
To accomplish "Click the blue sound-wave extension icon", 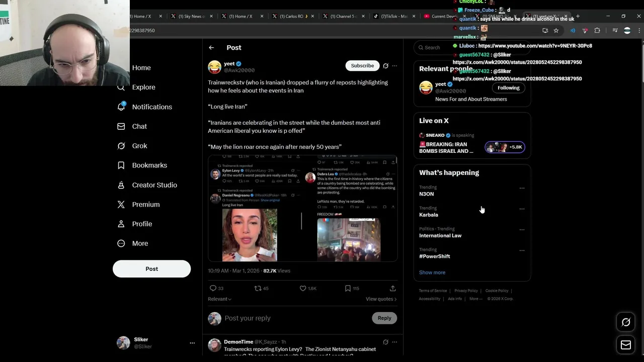I will click(x=573, y=30).
